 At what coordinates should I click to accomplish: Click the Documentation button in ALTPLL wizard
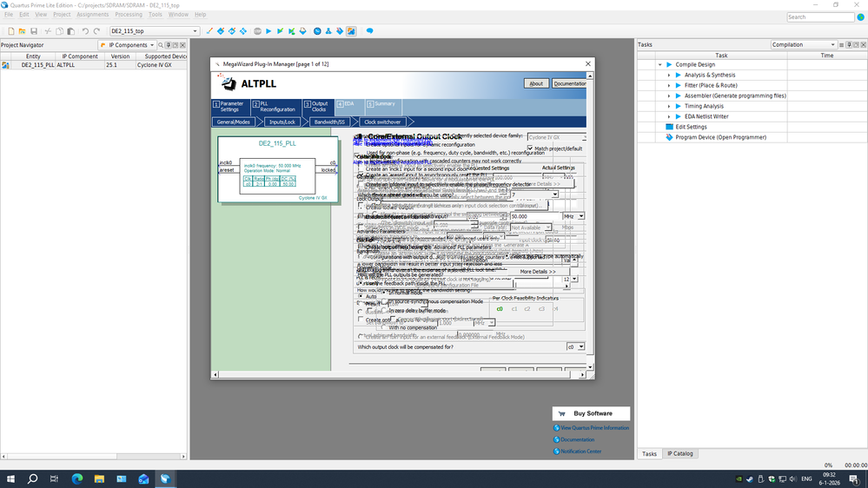click(x=569, y=83)
